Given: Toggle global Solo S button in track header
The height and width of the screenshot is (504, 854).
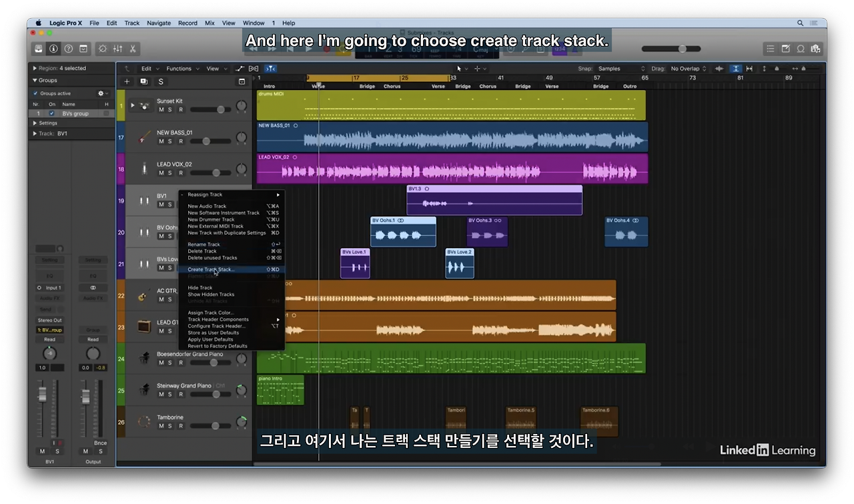Looking at the screenshot, I should (x=160, y=82).
